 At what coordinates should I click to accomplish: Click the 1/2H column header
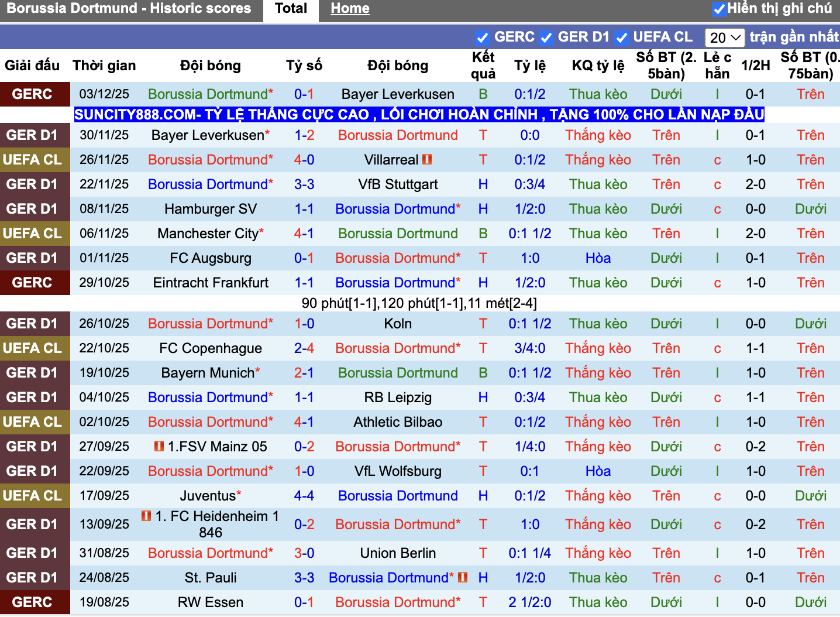click(x=755, y=66)
